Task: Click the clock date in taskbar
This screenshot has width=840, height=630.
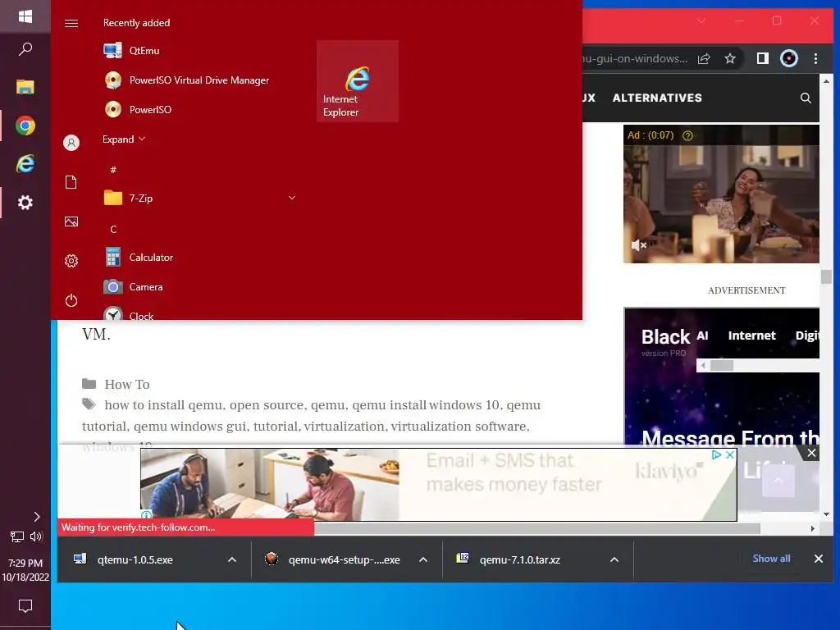Action: [x=25, y=570]
